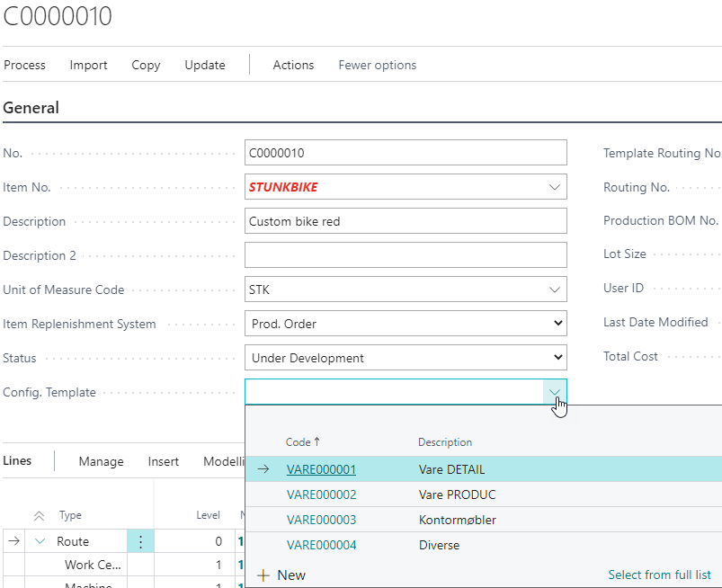Select VARE000003 Kontormøbler from the list
Screen dimensions: 722x588
[321, 519]
